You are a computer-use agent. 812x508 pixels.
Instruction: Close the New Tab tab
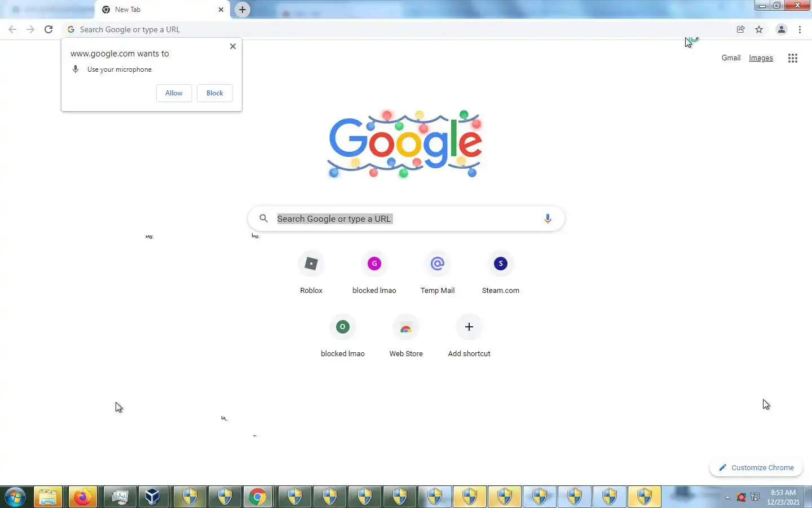click(x=221, y=10)
